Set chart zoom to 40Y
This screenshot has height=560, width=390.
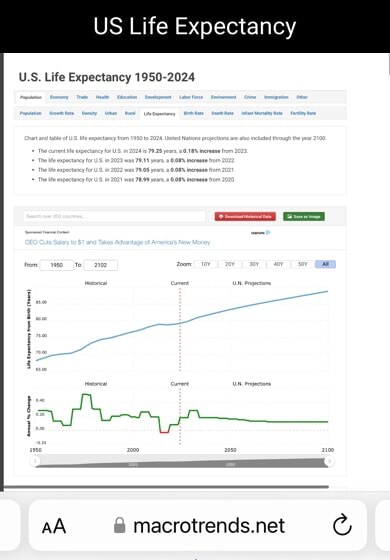point(278,264)
